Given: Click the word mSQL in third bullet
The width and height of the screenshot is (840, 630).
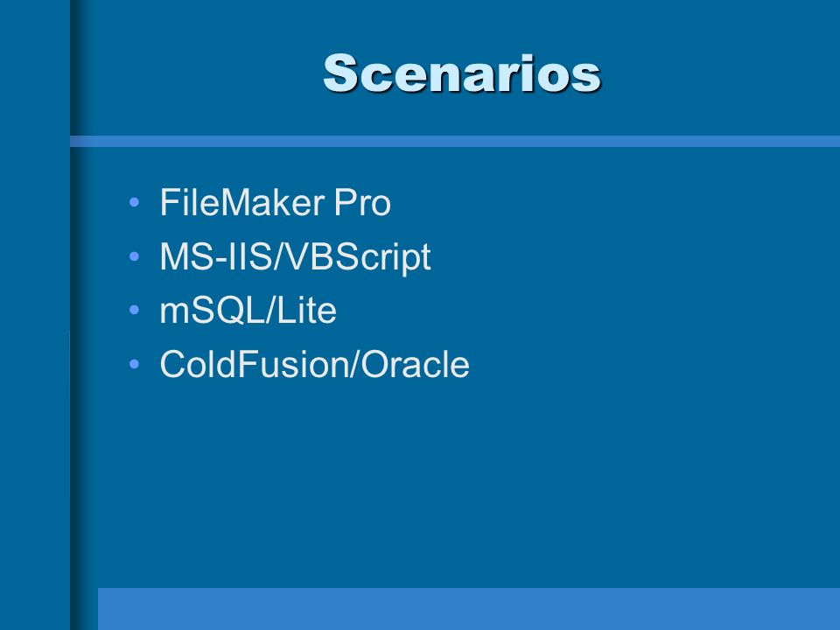Looking at the screenshot, I should coord(212,311).
